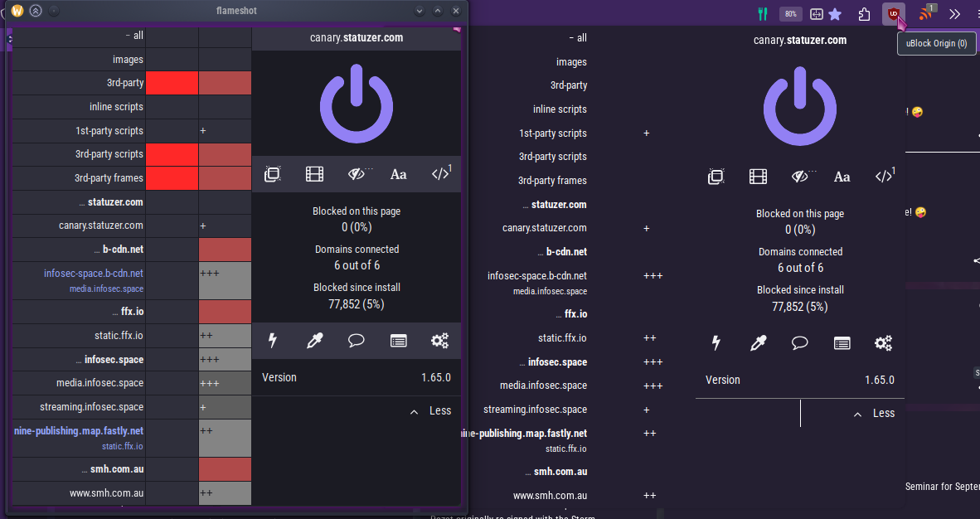Click the 80% zoom indicator in toolbar
The width and height of the screenshot is (980, 519).
tap(791, 14)
